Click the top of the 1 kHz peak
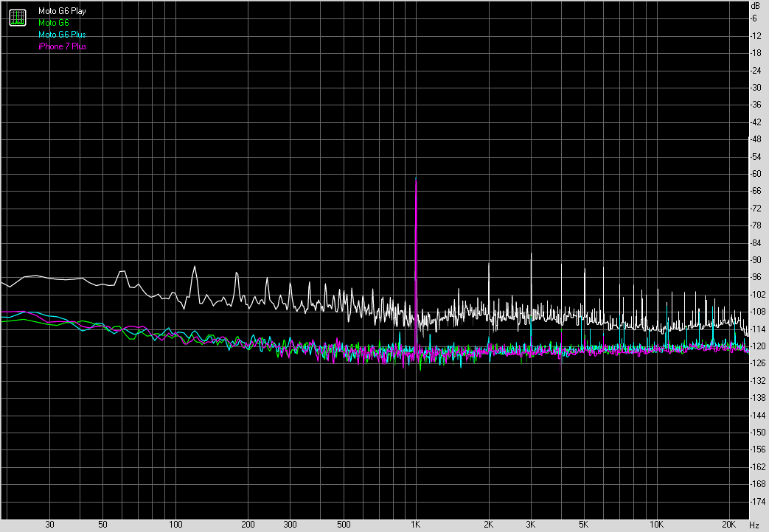This screenshot has width=769, height=532. coord(417,180)
